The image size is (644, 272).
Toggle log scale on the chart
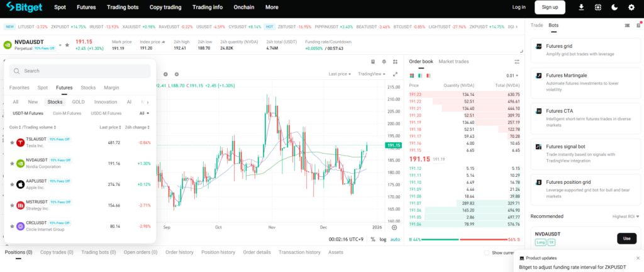[x=383, y=239]
